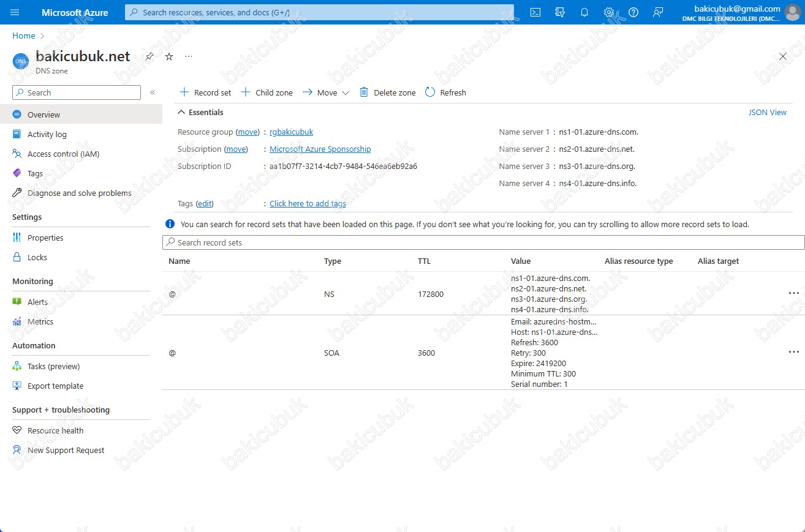Open the Move dropdown
Viewport: 805px width, 532px height.
coord(325,92)
